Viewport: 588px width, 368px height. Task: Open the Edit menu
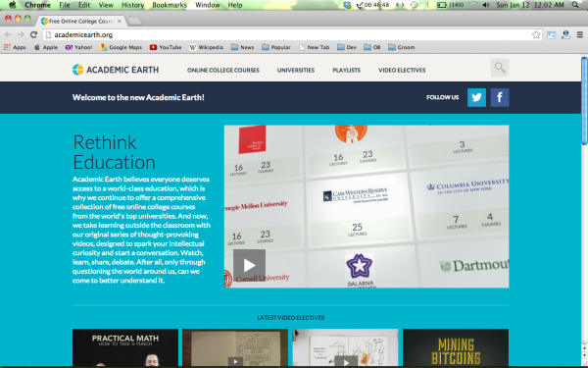[x=84, y=5]
